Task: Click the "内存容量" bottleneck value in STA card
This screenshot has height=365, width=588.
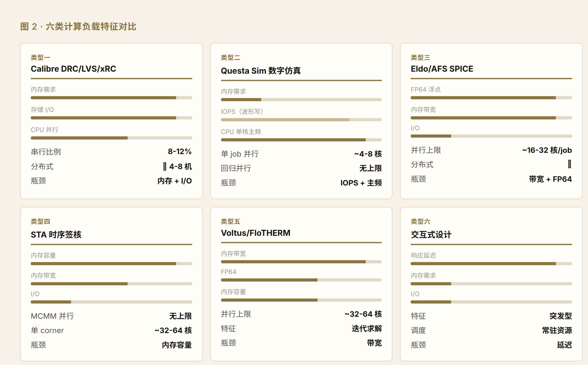Action: [177, 345]
